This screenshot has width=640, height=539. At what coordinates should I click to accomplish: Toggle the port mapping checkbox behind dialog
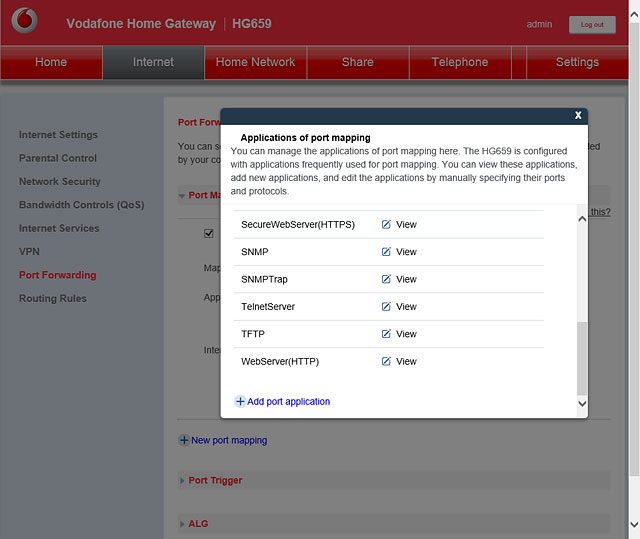[209, 233]
